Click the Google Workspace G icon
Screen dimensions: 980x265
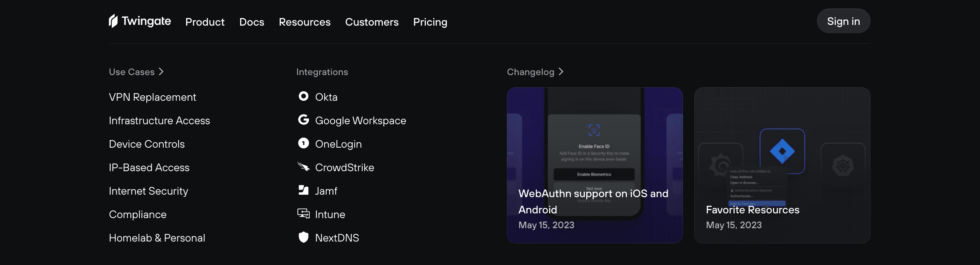click(x=303, y=120)
